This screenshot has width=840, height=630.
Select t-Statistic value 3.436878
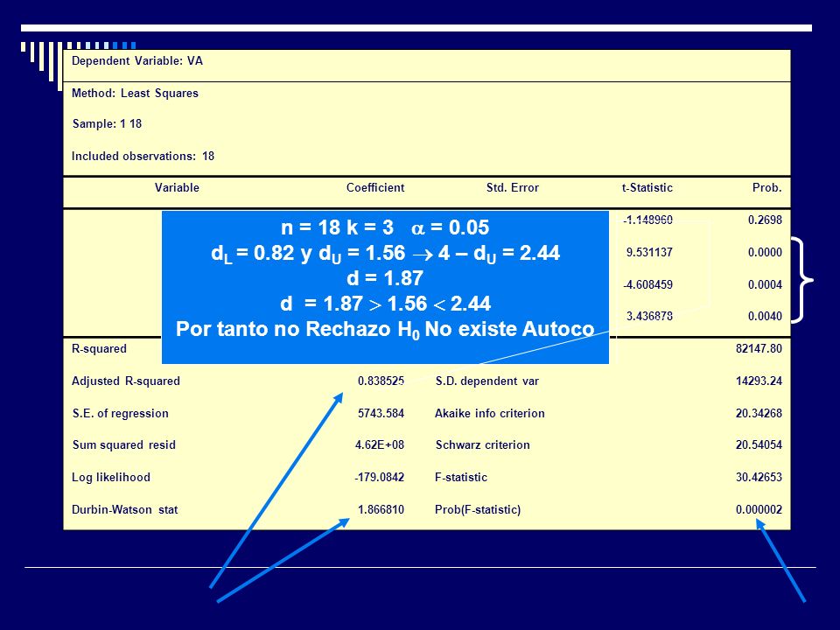pyautogui.click(x=649, y=316)
